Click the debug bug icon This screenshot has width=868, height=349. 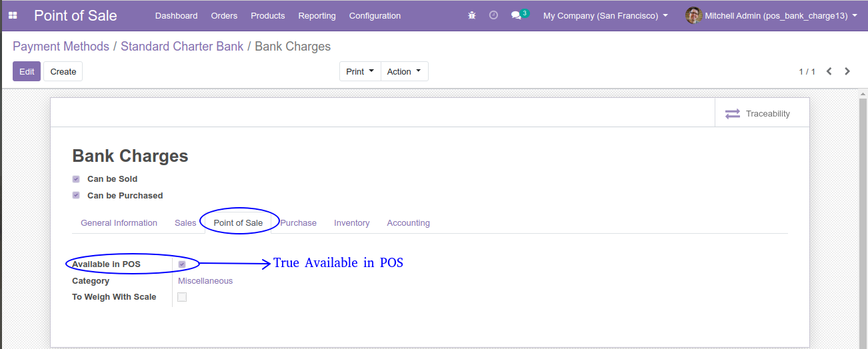[x=472, y=15]
